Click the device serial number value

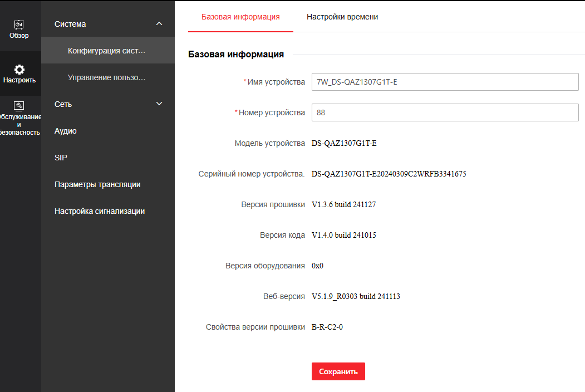pyautogui.click(x=389, y=174)
